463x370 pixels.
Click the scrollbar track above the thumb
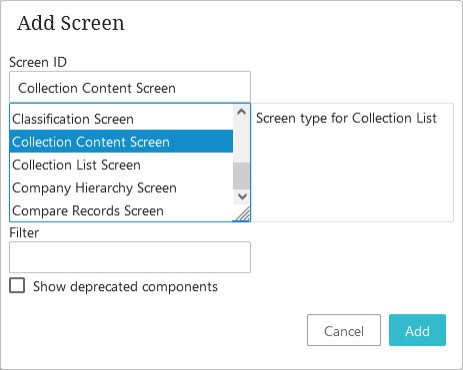[x=241, y=141]
